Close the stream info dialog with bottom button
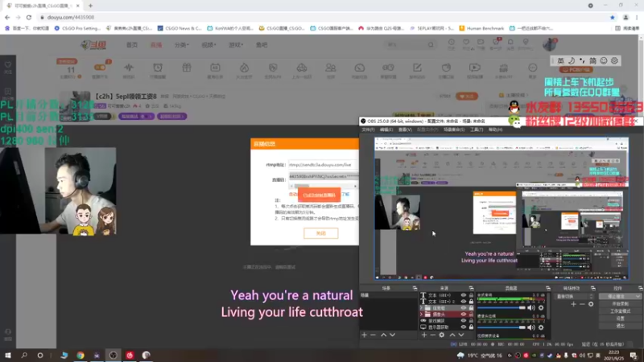The image size is (644, 362). (x=320, y=233)
